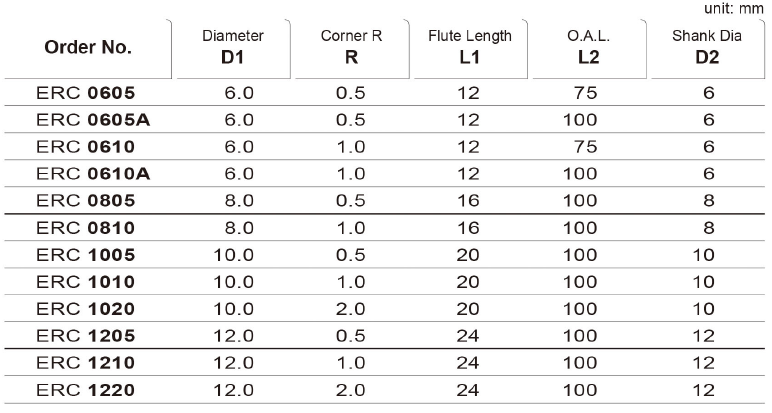Select the ERC 0810 order entry
The width and height of the screenshot is (772, 413).
86,228
